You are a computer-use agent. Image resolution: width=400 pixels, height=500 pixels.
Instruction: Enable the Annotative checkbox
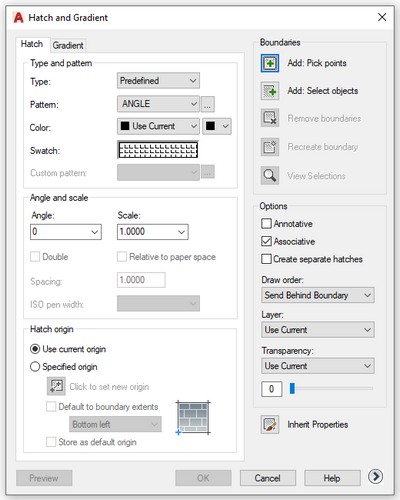coord(266,223)
